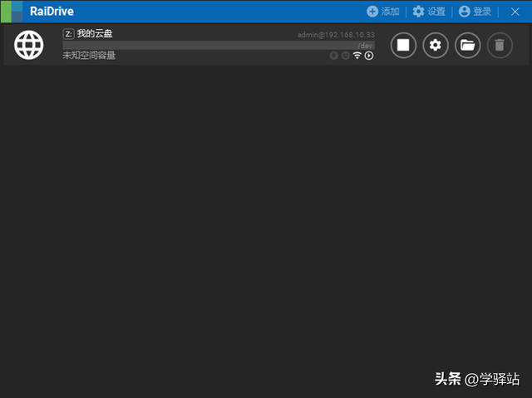Image resolution: width=532 pixels, height=398 pixels.
Task: Close the RaiDrive window
Action: 515,12
